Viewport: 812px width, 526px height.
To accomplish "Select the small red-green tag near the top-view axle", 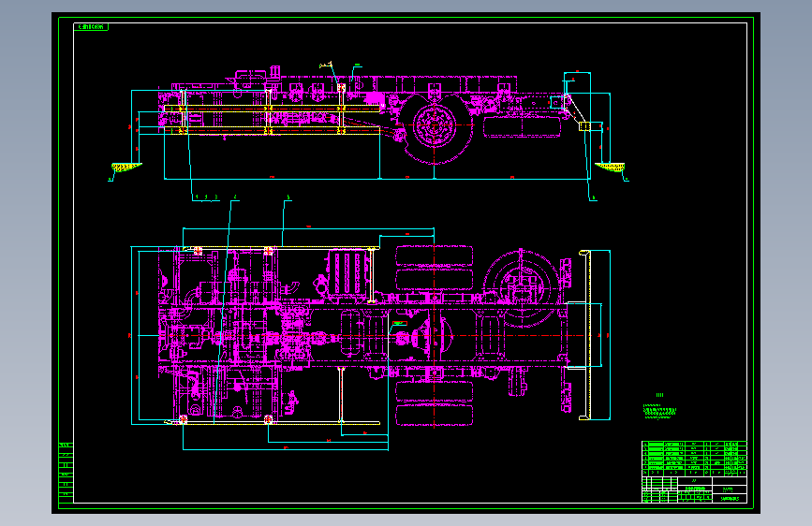I will pyautogui.click(x=400, y=324).
